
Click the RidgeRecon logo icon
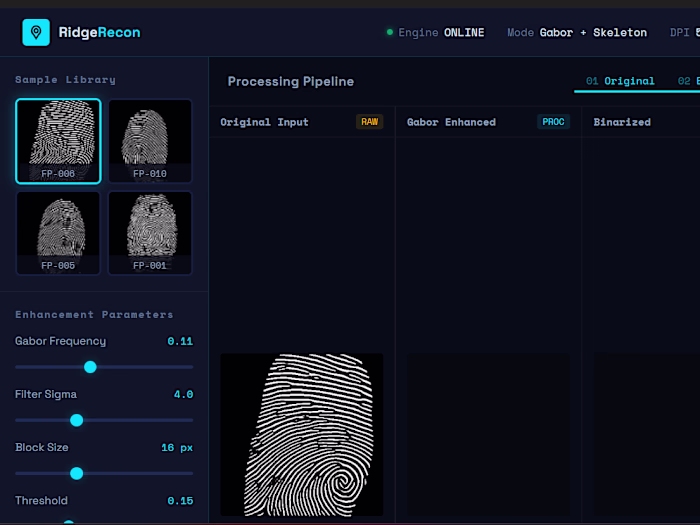point(36,32)
